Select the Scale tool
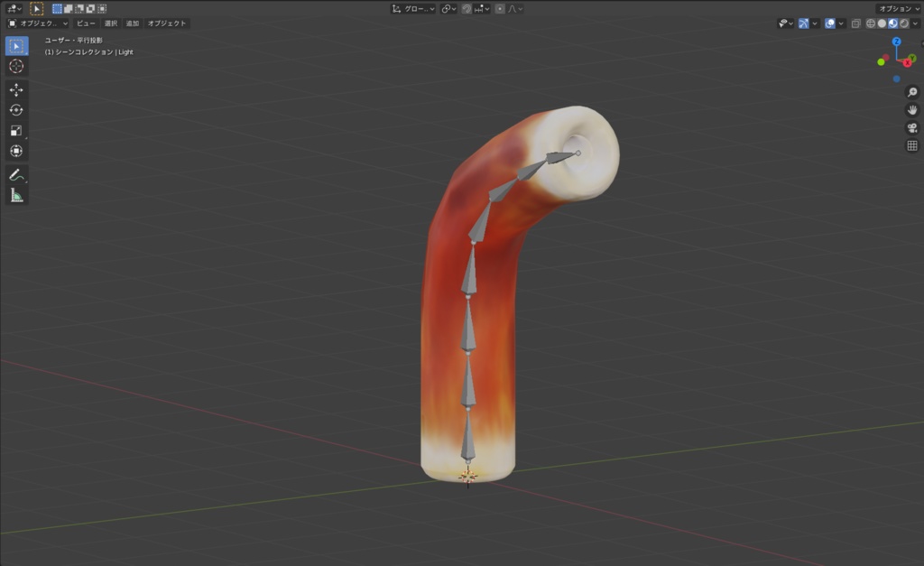Viewport: 924px width, 566px height. click(x=16, y=129)
